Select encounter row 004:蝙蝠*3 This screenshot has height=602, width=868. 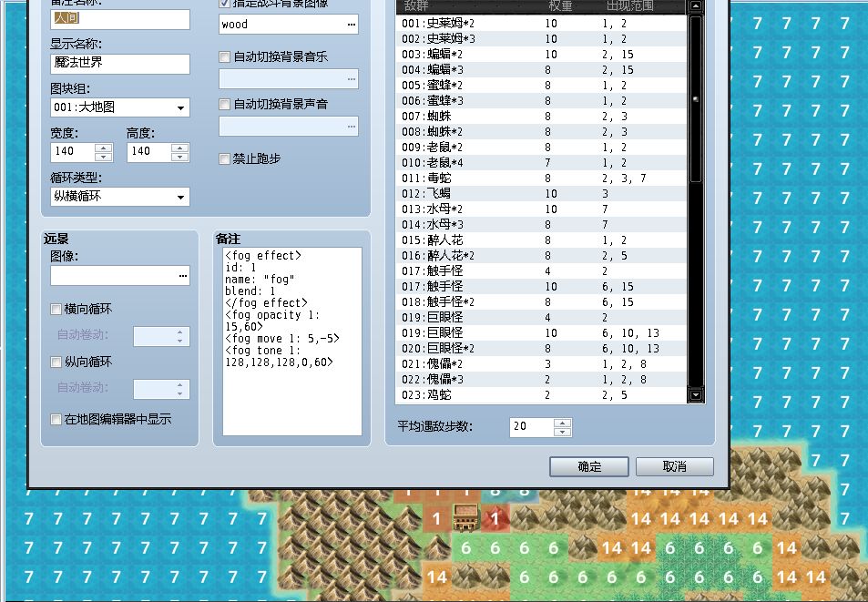click(542, 70)
